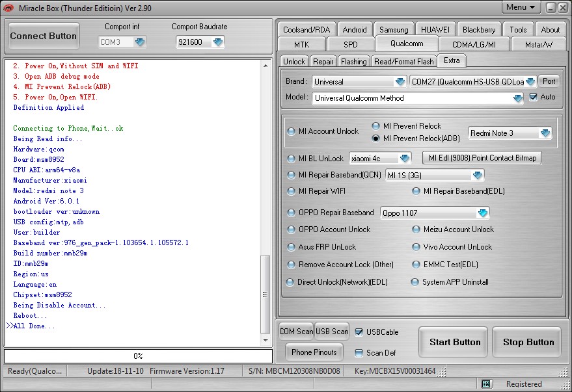The height and width of the screenshot is (392, 572).
Task: Open the Read/Format Flash sub-tab
Action: [x=404, y=62]
